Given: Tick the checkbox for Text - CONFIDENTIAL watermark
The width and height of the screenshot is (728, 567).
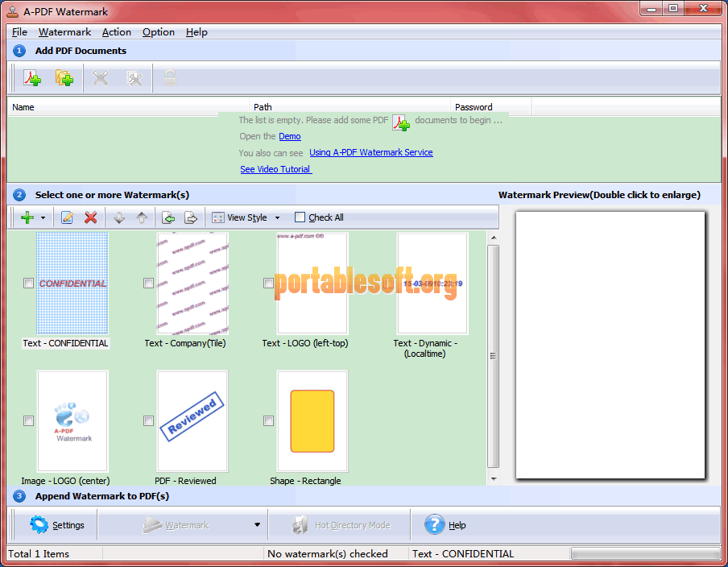Looking at the screenshot, I should coord(28,283).
